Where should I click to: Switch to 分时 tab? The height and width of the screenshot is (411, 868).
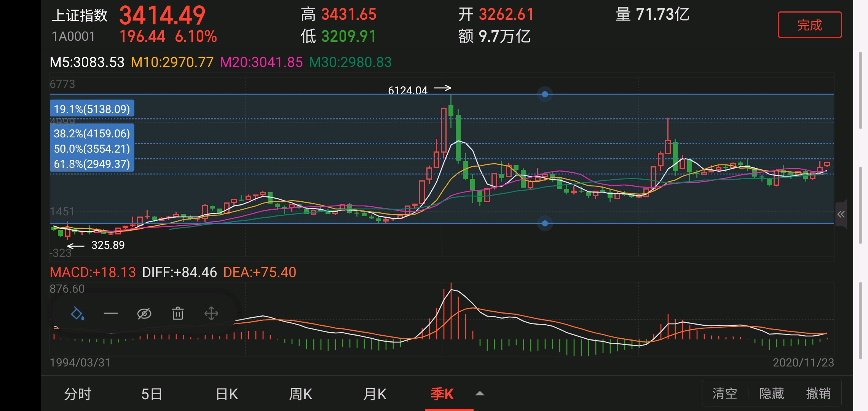tap(78, 394)
